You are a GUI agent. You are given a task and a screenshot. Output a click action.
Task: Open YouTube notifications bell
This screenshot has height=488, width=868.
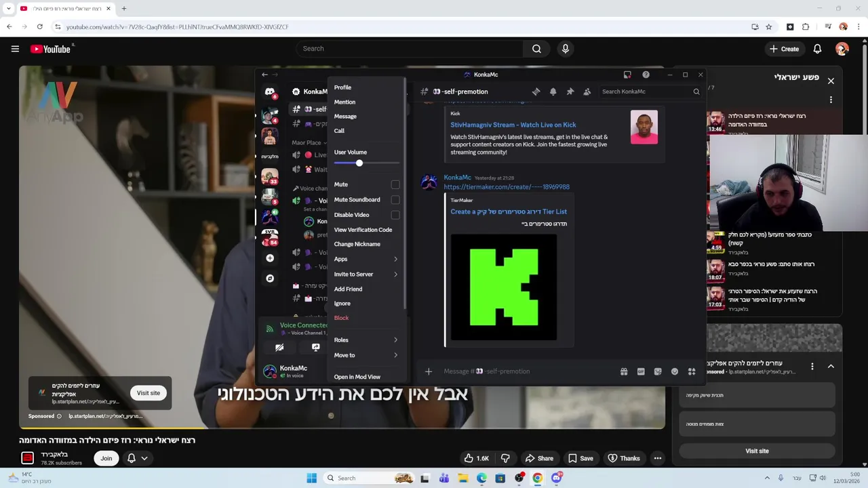click(x=817, y=49)
